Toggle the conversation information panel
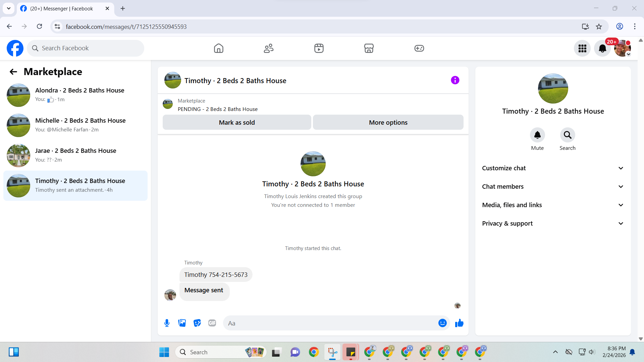Image resolution: width=644 pixels, height=362 pixels. click(x=455, y=80)
